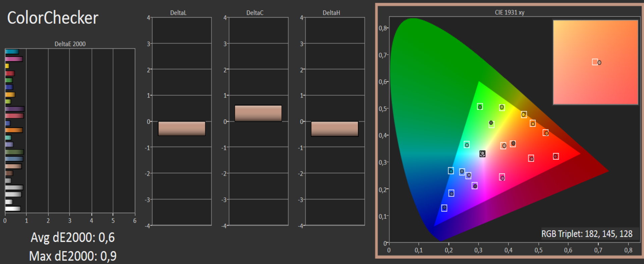Viewport: 644px width, 264px height.
Task: Click the ColorChecker title
Action: click(x=53, y=18)
